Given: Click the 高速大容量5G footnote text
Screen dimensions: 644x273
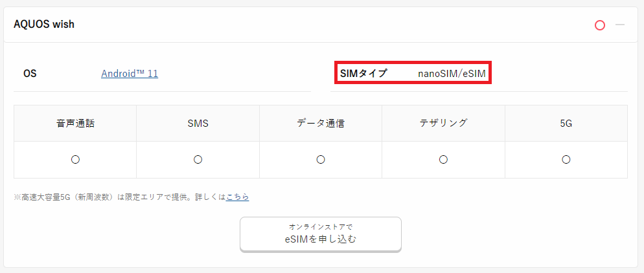Looking at the screenshot, I should point(119,197).
